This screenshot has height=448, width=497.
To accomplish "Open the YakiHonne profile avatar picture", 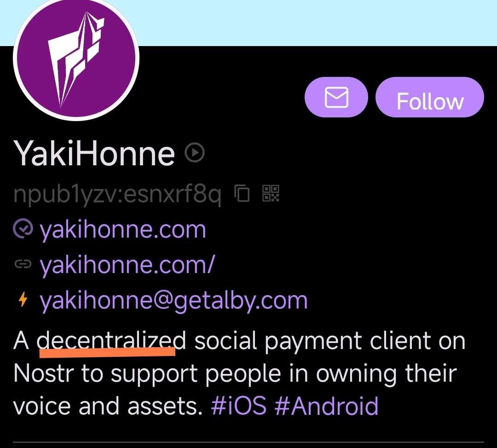I will [76, 58].
